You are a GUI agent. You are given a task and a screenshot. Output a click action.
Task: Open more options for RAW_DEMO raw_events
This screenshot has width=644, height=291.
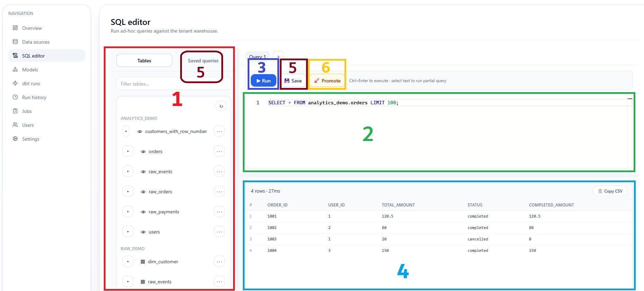point(219,282)
